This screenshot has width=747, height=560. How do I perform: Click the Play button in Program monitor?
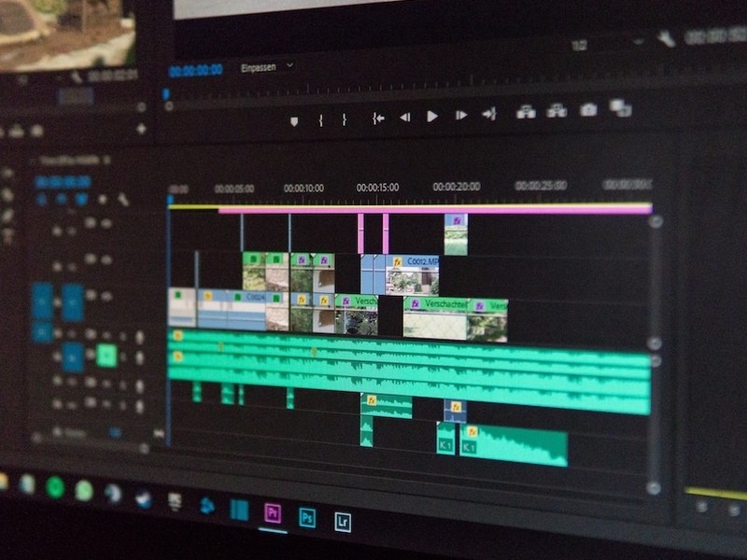(x=432, y=116)
